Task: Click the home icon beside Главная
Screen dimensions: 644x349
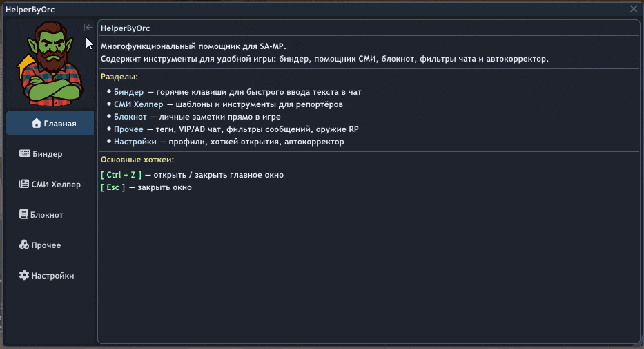Action: [x=37, y=124]
